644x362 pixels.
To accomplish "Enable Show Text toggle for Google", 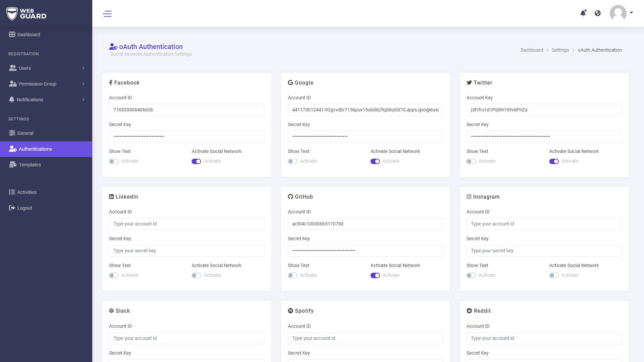I will point(293,161).
